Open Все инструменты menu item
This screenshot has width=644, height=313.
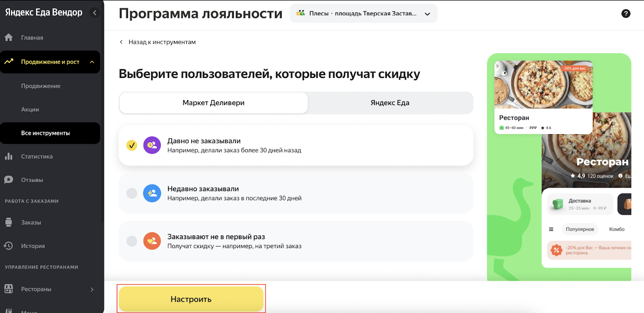coord(50,133)
